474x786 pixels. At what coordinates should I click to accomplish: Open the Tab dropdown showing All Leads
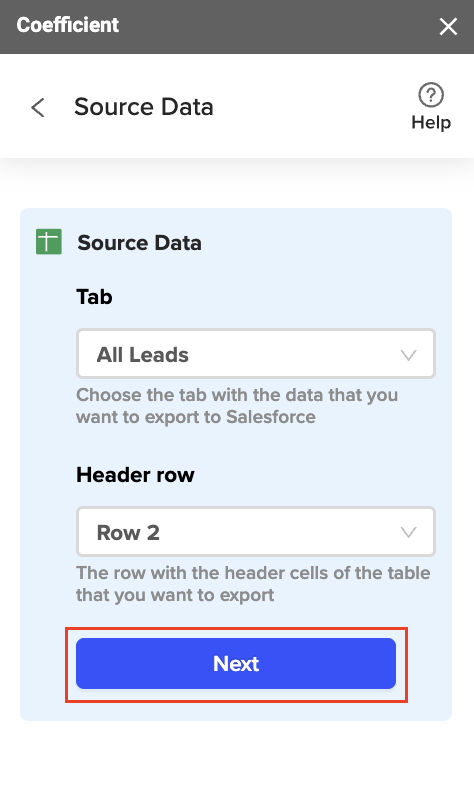pyautogui.click(x=256, y=354)
